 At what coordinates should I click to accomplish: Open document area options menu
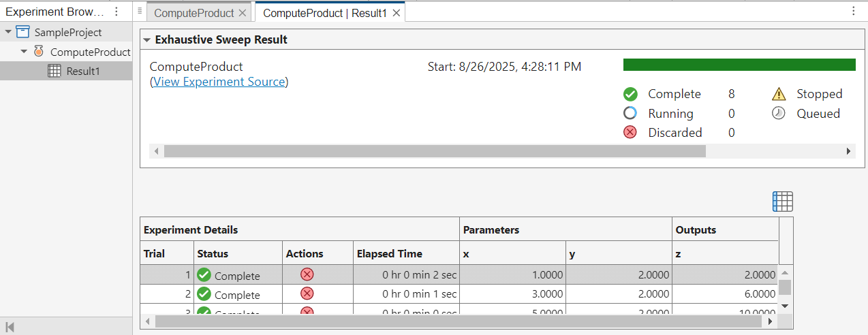[x=853, y=11]
